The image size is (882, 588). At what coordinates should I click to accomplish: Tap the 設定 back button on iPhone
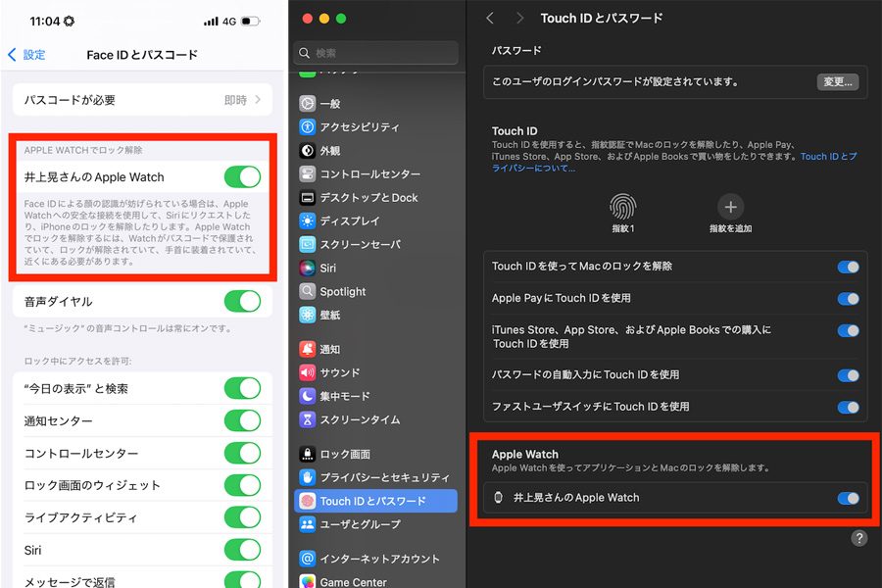pos(26,55)
